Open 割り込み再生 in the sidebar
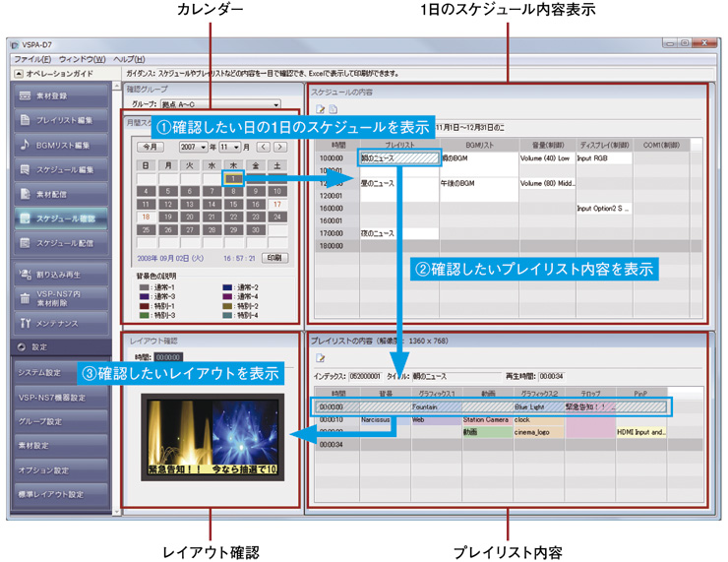The width and height of the screenshot is (728, 562). click(61, 274)
